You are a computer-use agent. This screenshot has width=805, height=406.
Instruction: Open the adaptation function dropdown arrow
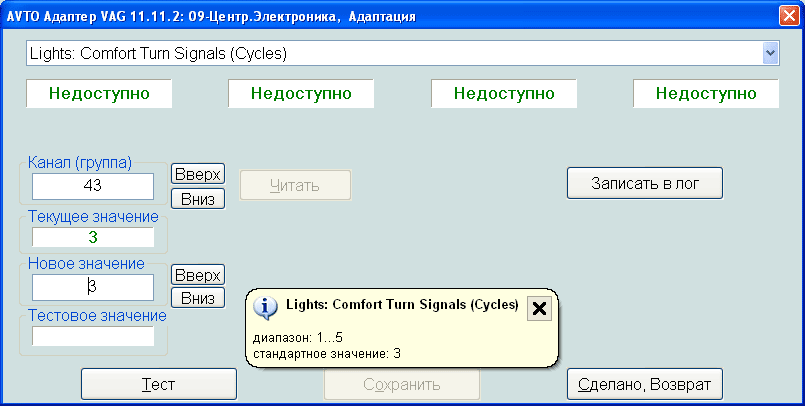coord(770,53)
